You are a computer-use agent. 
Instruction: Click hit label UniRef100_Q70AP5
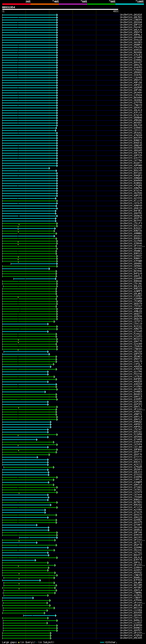[131, 58]
